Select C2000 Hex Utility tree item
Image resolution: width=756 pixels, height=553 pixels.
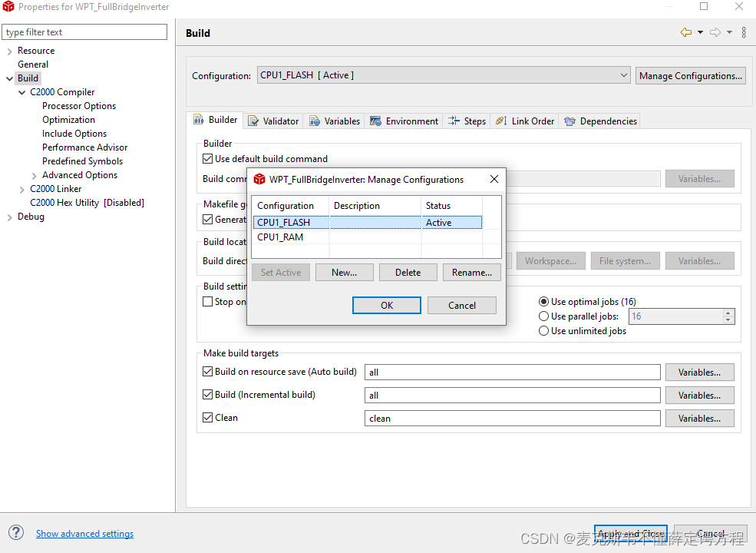click(x=87, y=203)
